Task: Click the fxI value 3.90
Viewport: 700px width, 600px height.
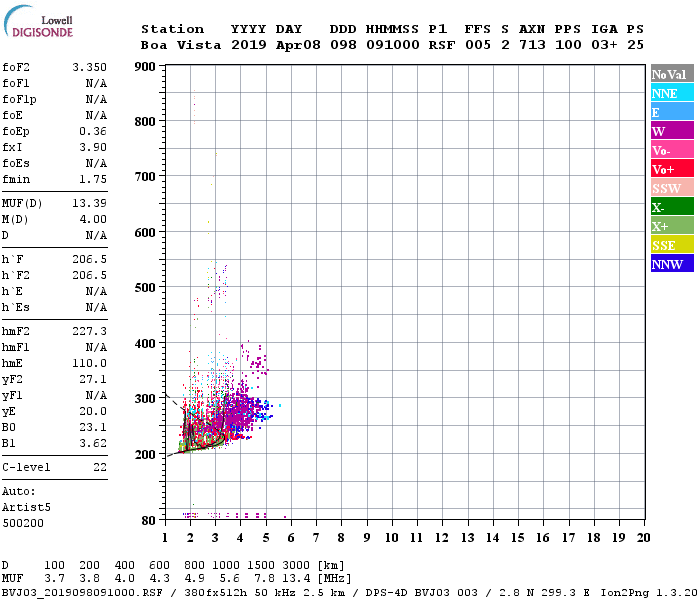Action: tap(93, 148)
